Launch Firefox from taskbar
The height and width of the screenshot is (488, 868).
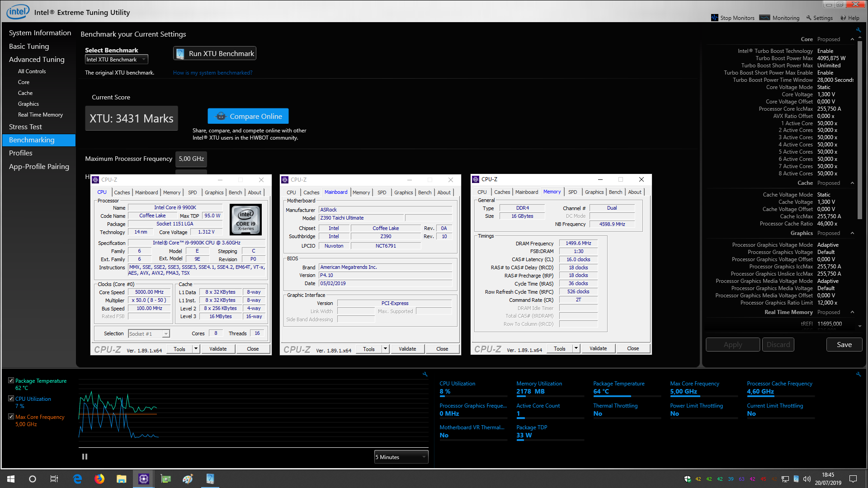[99, 479]
